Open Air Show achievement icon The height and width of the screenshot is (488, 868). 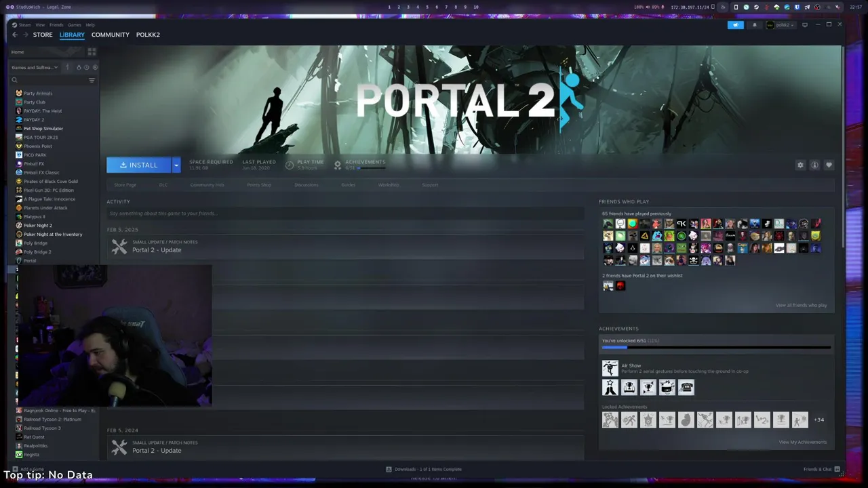tap(610, 368)
